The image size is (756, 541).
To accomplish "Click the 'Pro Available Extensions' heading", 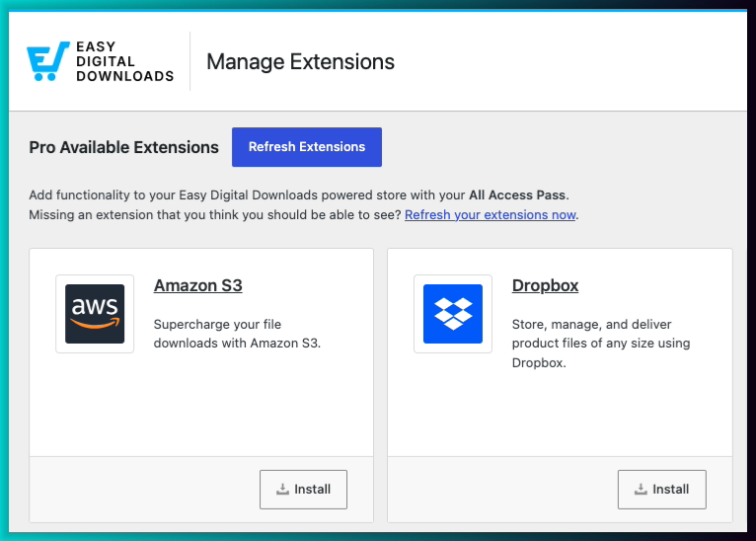I will tap(124, 147).
